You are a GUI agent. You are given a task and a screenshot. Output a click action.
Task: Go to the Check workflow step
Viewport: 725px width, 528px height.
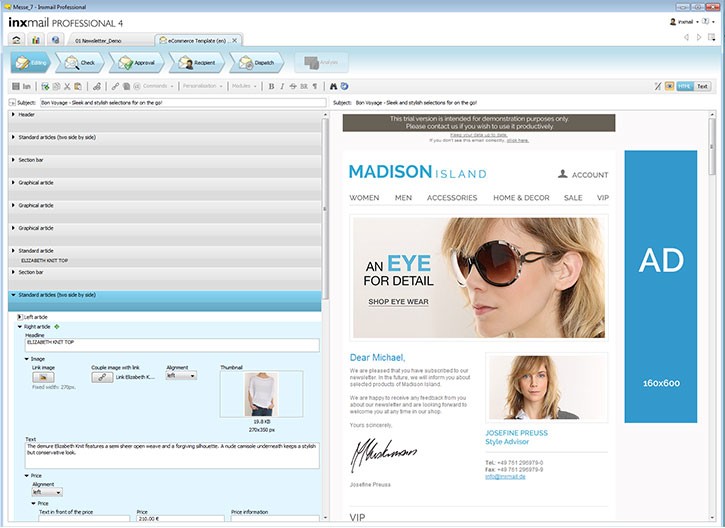point(80,62)
